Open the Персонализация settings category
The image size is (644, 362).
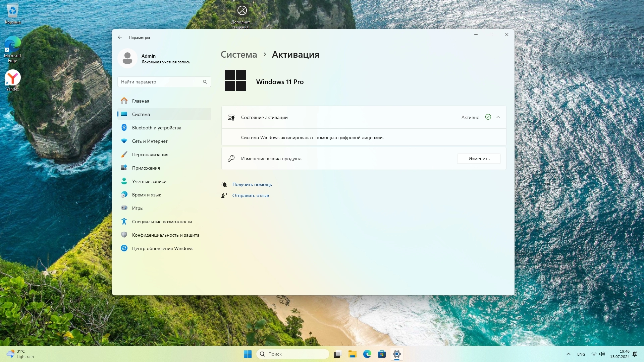coord(150,155)
